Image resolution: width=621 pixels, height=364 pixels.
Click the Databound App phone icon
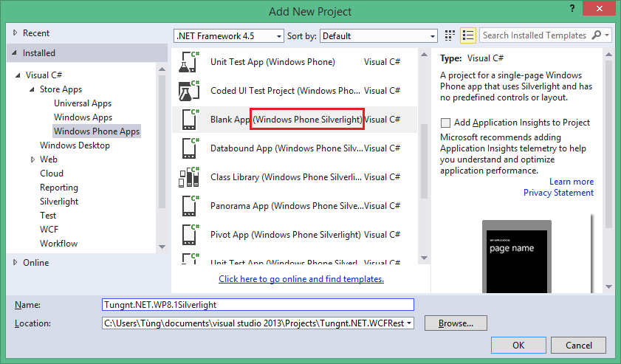pyautogui.click(x=189, y=148)
